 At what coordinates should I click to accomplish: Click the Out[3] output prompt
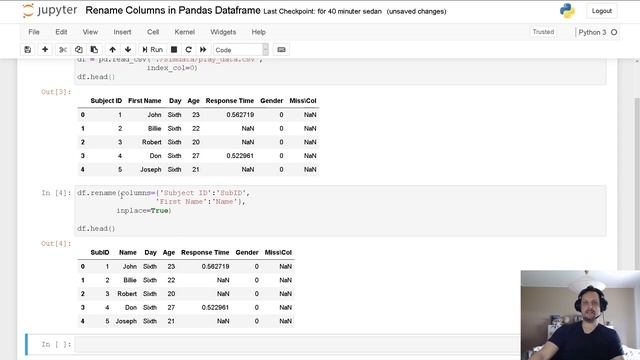56,92
